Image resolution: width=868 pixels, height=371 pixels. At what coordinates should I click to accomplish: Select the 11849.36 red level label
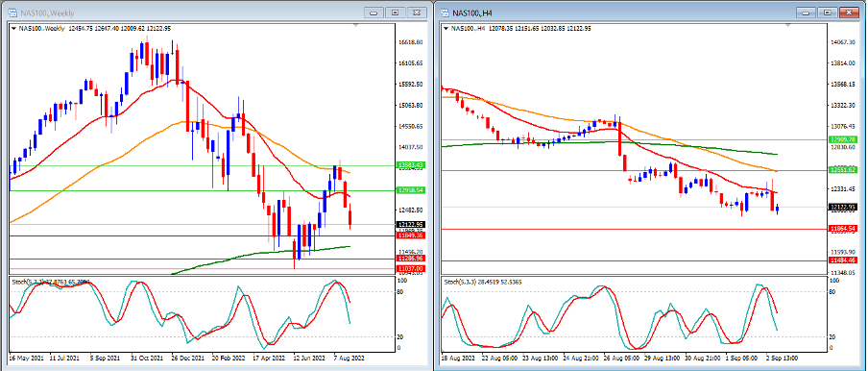(410, 235)
